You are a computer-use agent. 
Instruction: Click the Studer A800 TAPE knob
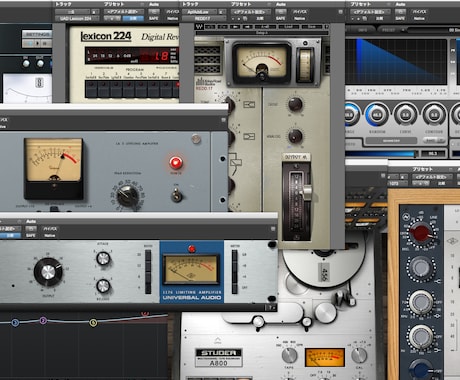[x=289, y=355]
